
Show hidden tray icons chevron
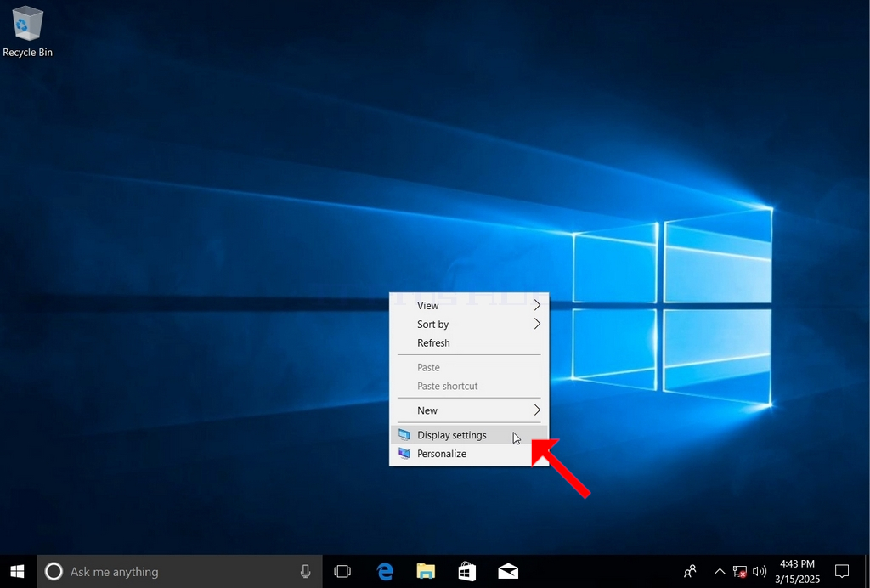pos(719,571)
